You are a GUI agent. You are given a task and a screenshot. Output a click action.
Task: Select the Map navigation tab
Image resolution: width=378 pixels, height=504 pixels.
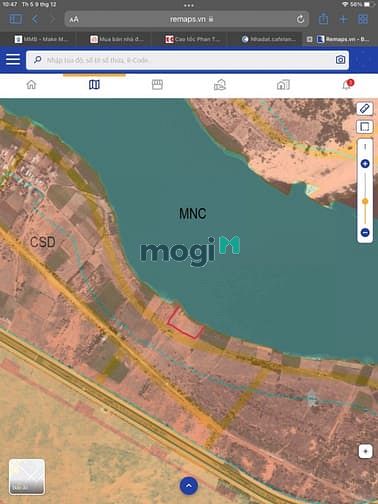94,85
